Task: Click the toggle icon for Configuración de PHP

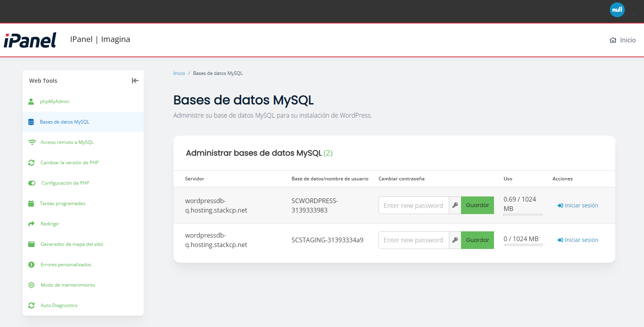Action: [32, 183]
